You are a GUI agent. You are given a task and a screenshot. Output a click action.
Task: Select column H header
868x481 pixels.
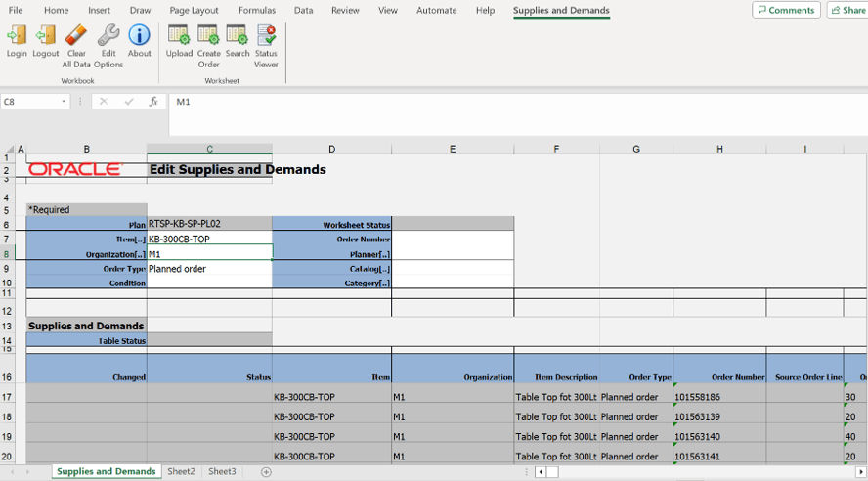719,149
